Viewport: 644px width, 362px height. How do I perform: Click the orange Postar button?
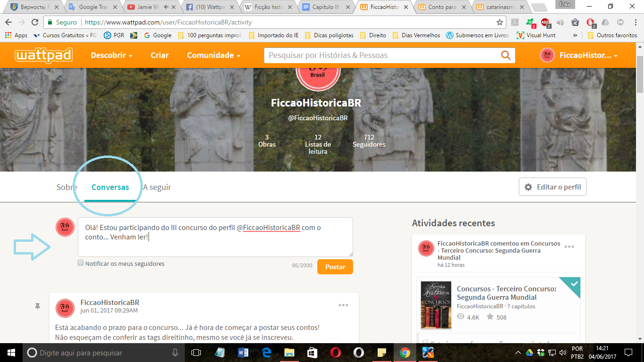tap(335, 267)
